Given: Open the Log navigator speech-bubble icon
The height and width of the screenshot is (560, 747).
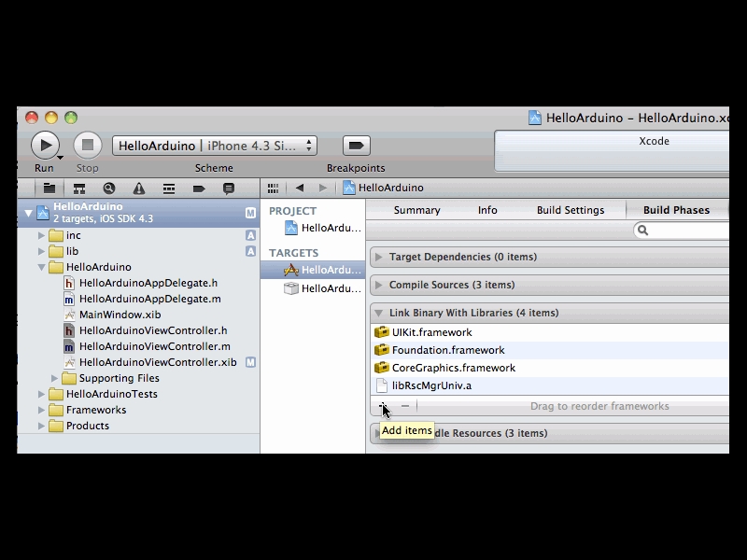Looking at the screenshot, I should point(229,189).
